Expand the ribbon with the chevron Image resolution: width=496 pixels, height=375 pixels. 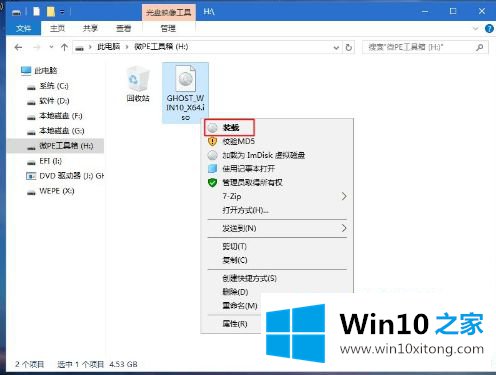pos(476,29)
